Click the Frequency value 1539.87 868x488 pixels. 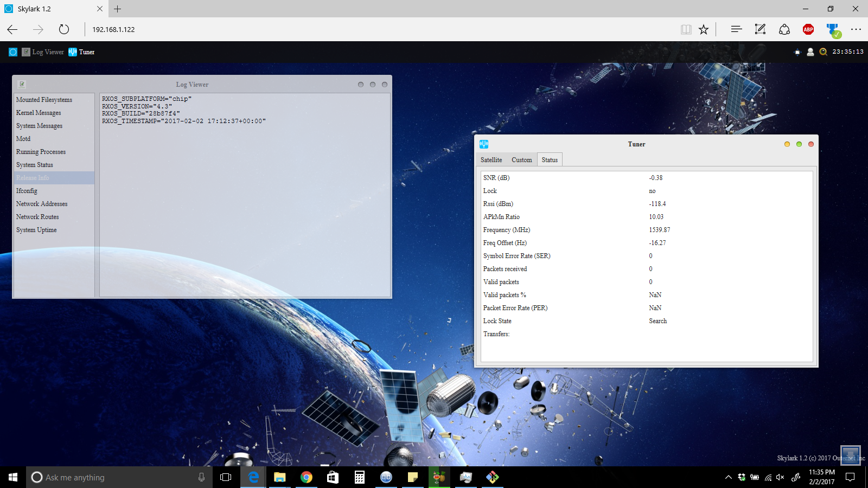(x=660, y=230)
